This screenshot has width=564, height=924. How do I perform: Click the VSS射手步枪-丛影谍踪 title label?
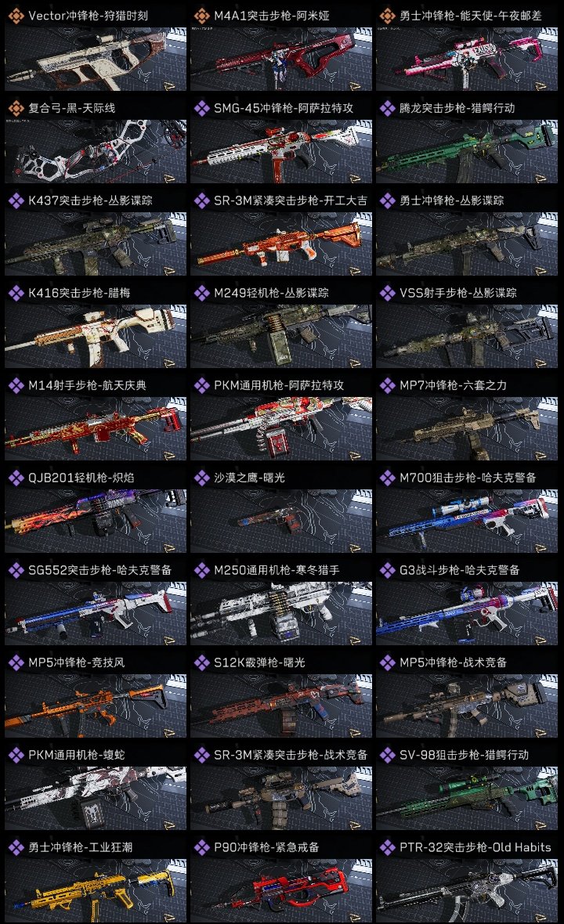pyautogui.click(x=458, y=293)
